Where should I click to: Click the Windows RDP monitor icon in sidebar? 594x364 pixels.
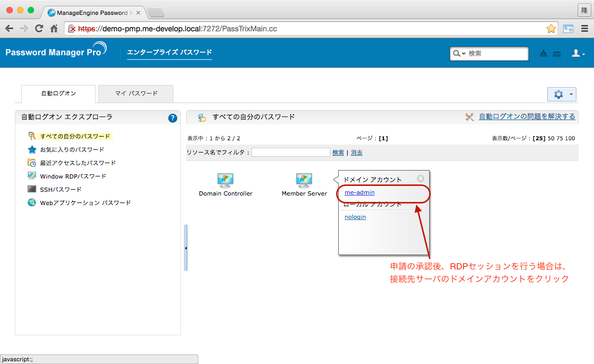click(32, 175)
